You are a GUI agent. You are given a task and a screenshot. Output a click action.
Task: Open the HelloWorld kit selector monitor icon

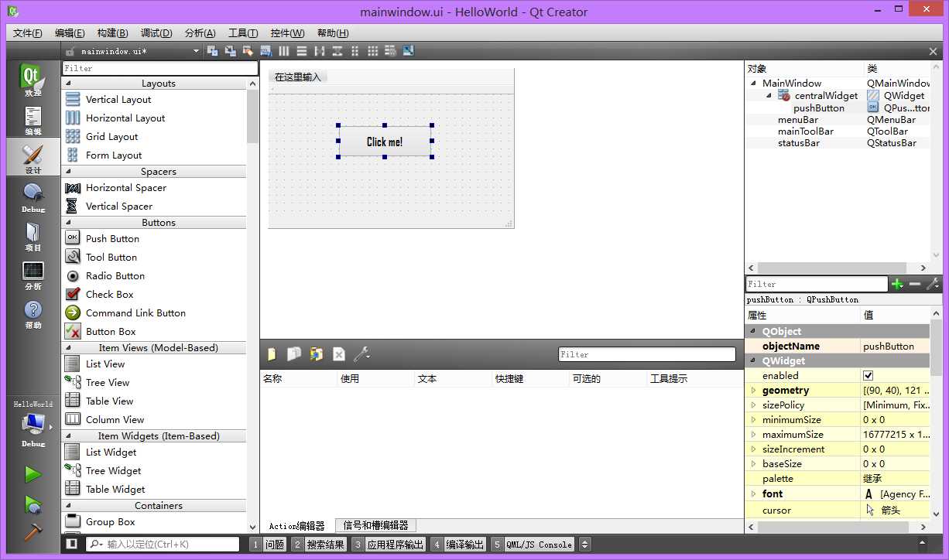pos(33,424)
